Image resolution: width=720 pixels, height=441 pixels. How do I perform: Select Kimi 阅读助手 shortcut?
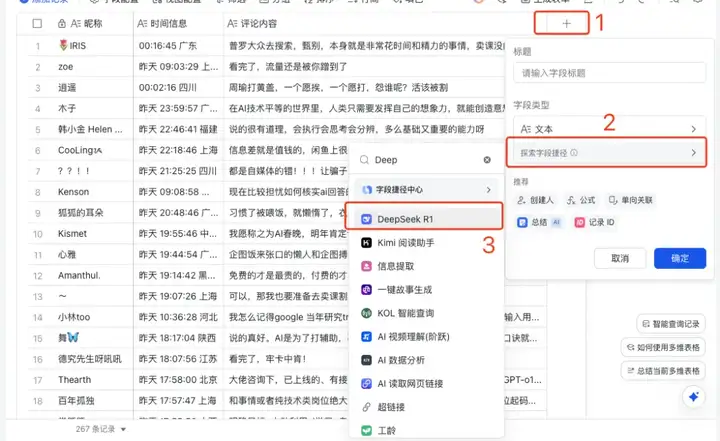click(424, 243)
